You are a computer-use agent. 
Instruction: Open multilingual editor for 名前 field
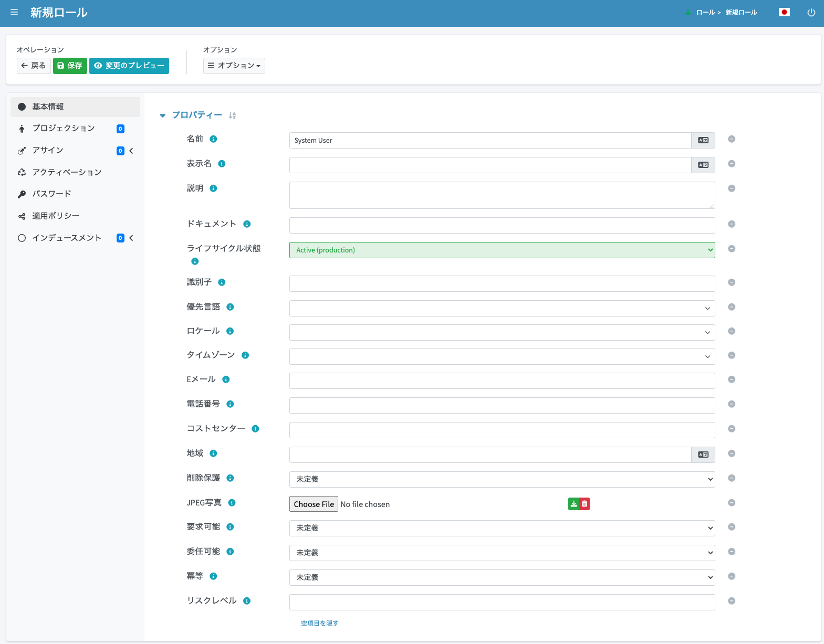click(703, 140)
